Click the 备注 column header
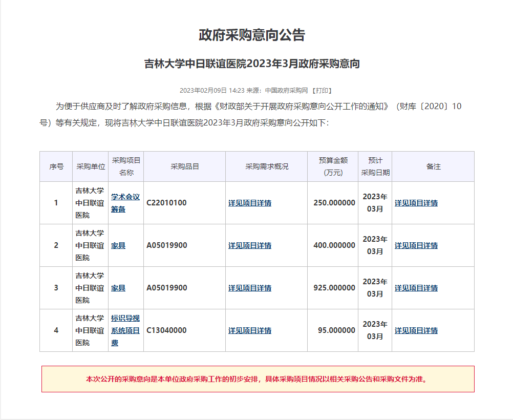The image size is (513, 420). coord(433,166)
